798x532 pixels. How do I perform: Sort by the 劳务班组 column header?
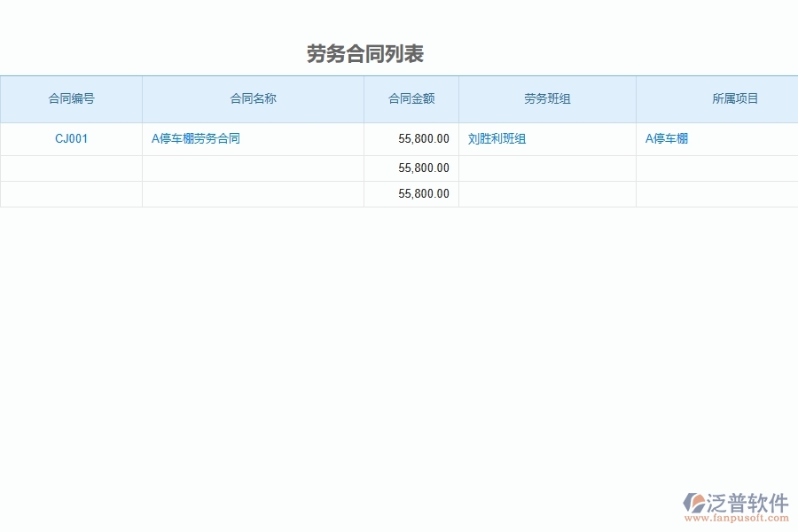(x=547, y=98)
